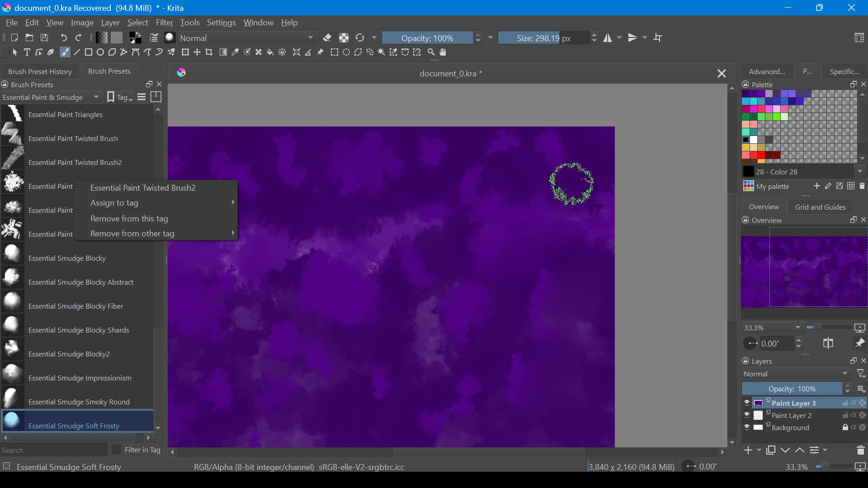
Task: Enable the Filter in Tag checkbox
Action: tap(117, 450)
